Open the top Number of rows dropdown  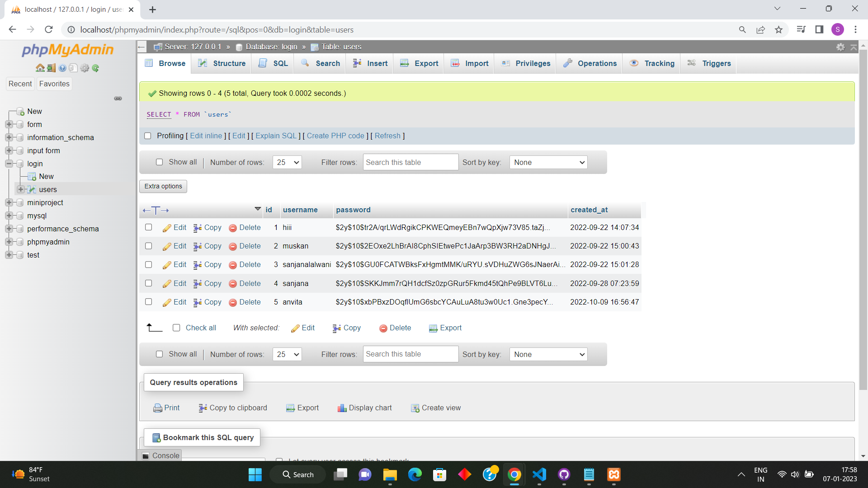(x=287, y=163)
